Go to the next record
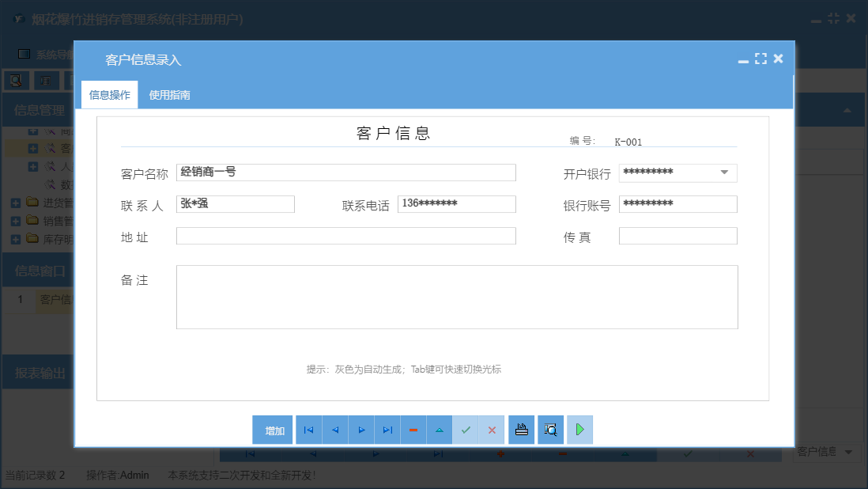 coord(361,430)
